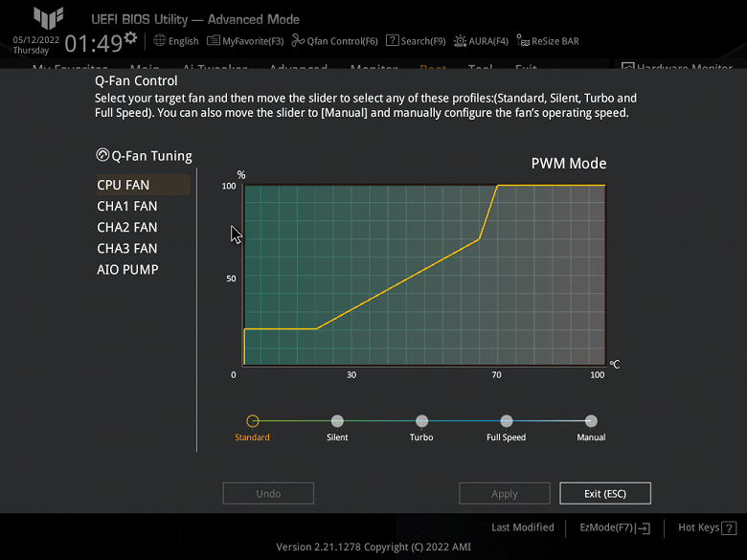Click Qfan Control(F6) label
Screen dimensions: 747x560
pos(342,41)
